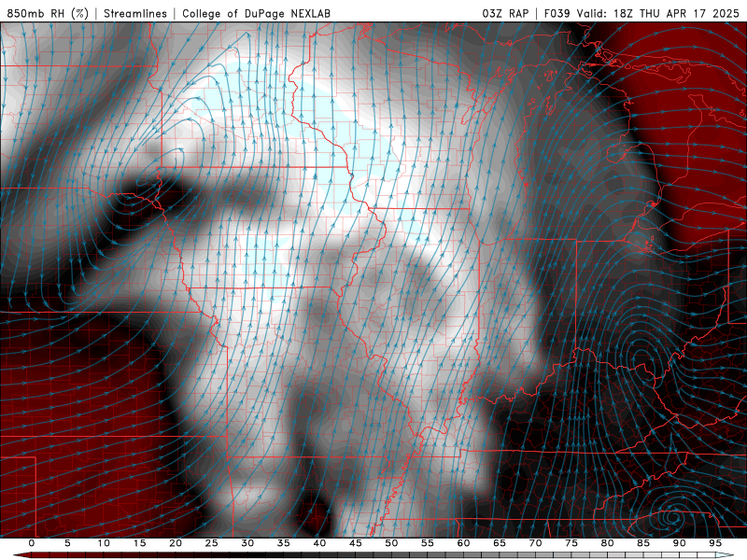Click the "03Z RAP" model run label
This screenshot has width=747, height=560.
tap(505, 13)
